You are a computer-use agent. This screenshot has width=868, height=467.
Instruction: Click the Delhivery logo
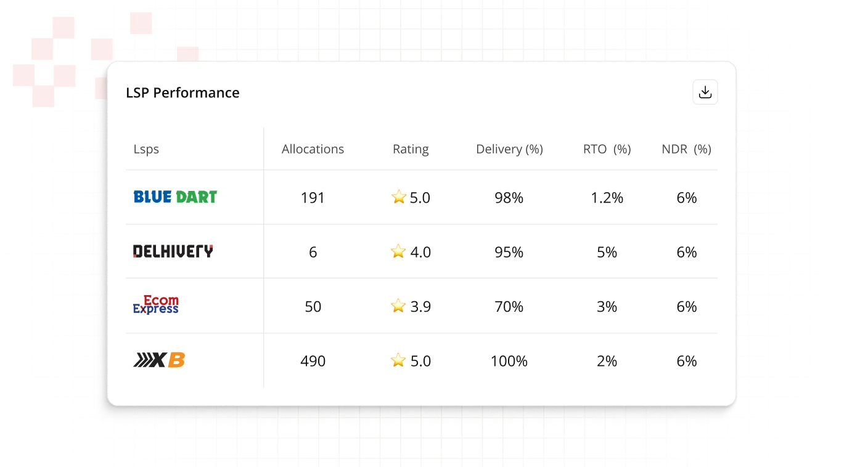point(173,251)
